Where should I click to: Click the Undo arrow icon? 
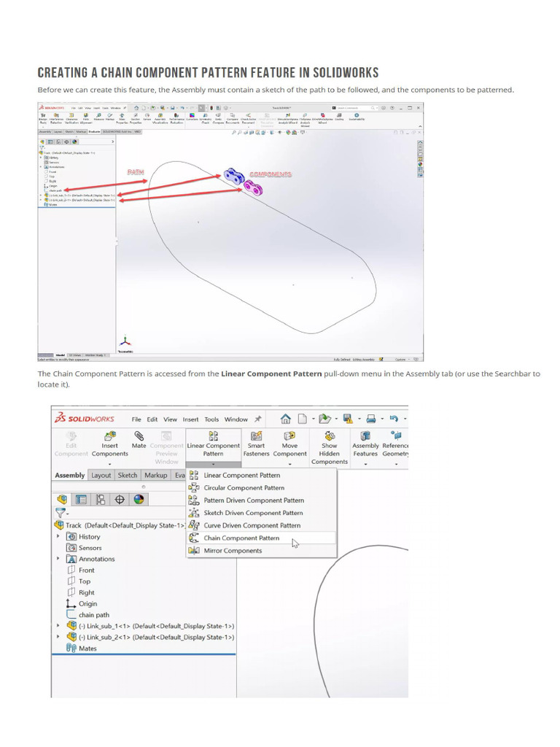(394, 419)
